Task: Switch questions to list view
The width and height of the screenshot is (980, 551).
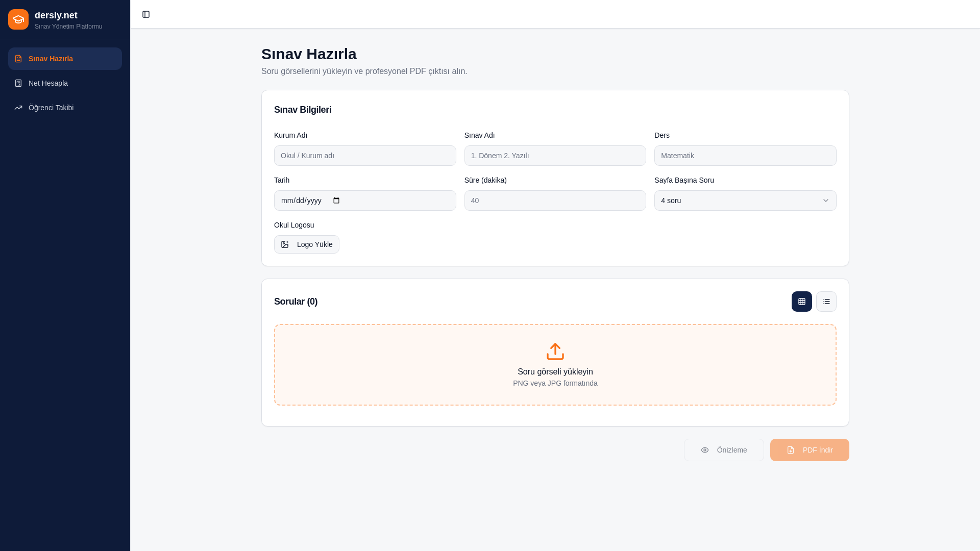Action: [x=826, y=302]
